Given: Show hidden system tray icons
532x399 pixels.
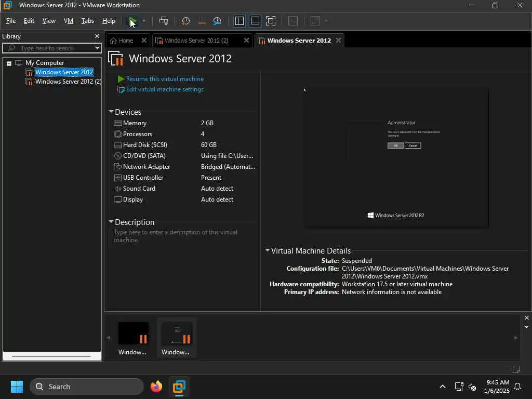Looking at the screenshot, I should [443, 387].
